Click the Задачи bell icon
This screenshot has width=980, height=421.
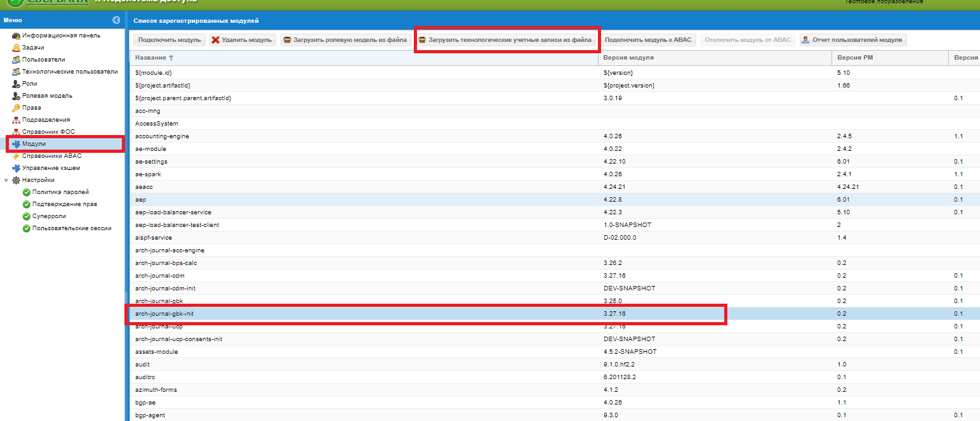point(17,48)
